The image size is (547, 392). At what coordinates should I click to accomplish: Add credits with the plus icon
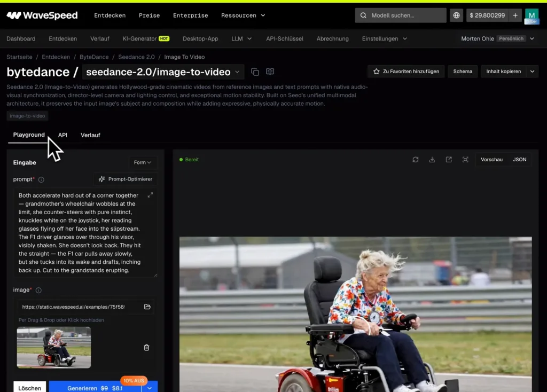coord(515,15)
